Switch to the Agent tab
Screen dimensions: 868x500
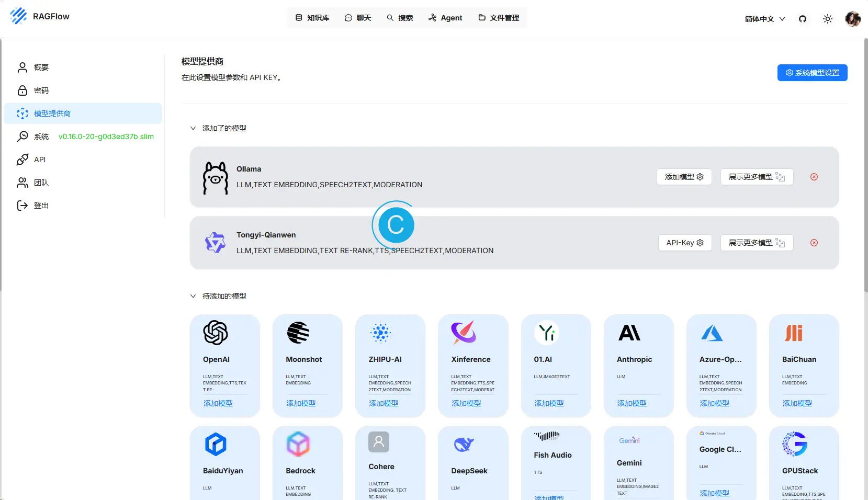445,18
